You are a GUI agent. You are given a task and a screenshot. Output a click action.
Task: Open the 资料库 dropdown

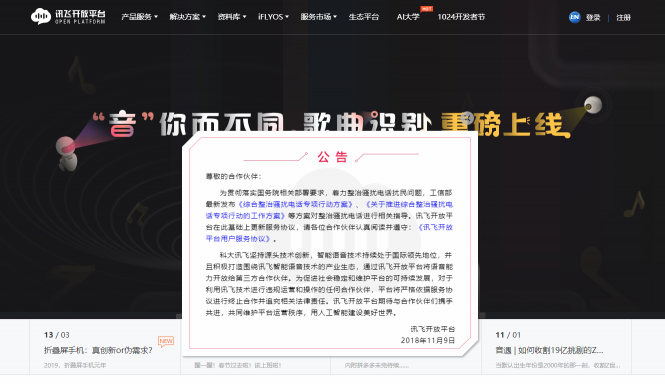(232, 17)
